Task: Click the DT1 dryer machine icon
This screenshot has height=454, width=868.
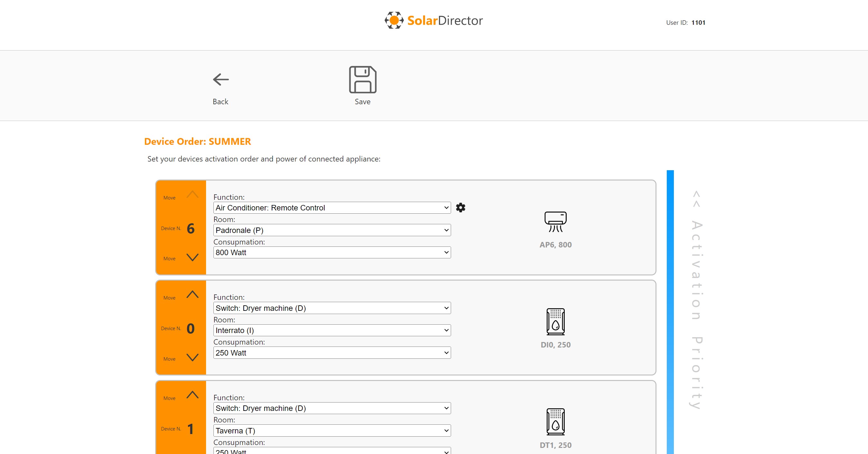Action: point(555,422)
